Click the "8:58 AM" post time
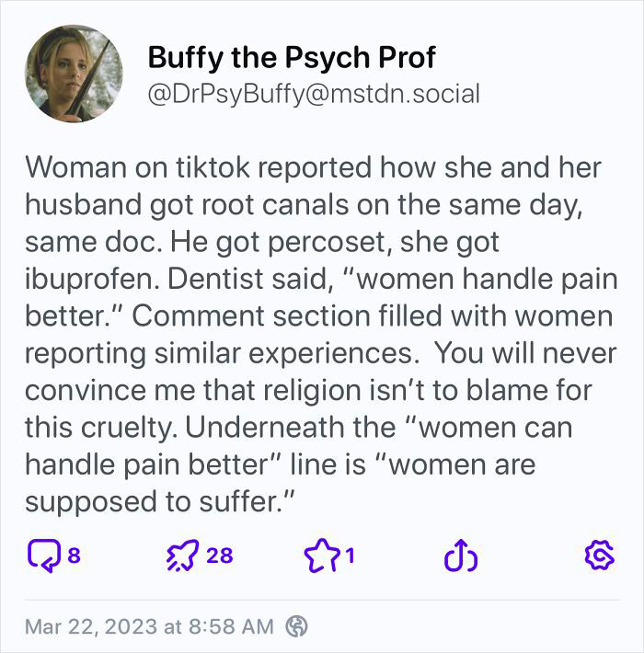Screen dimensions: 644x653 [x=231, y=626]
